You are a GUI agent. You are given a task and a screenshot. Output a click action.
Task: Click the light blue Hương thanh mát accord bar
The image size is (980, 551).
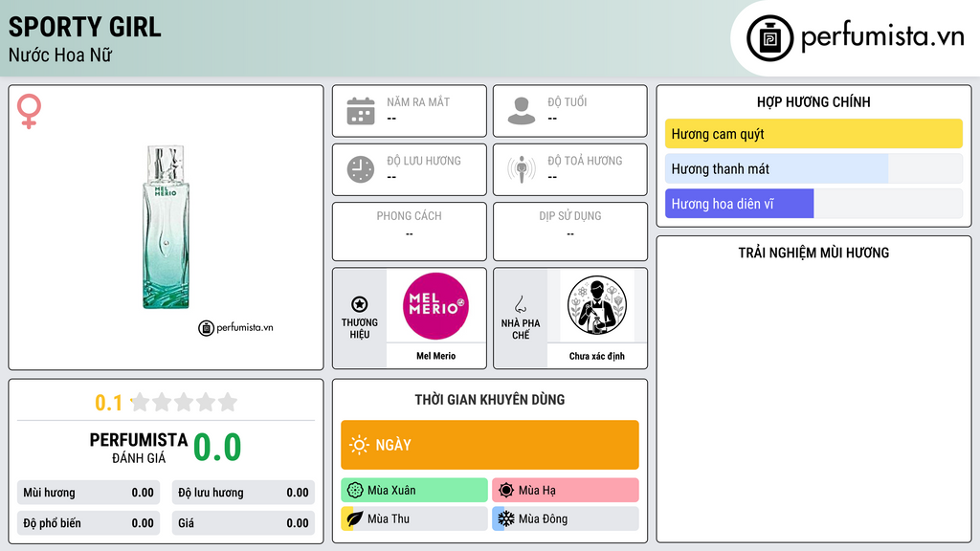click(x=813, y=168)
